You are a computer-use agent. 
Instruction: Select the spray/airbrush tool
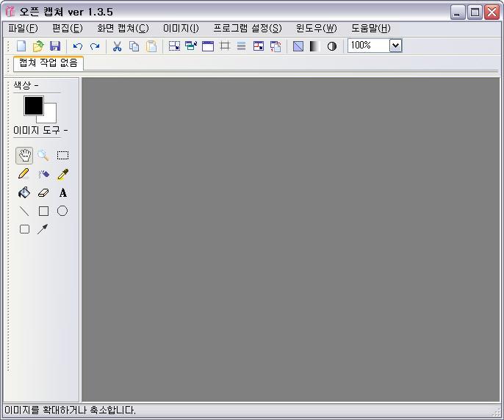click(43, 174)
